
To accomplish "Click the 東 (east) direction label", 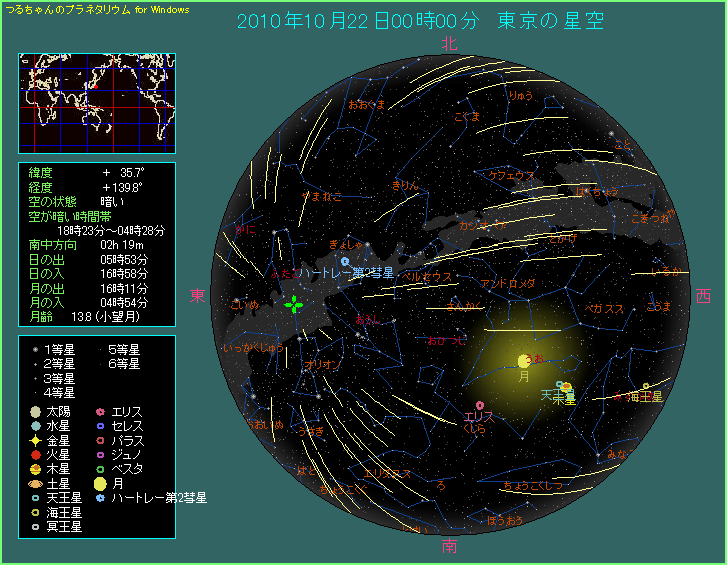I will tap(197, 295).
